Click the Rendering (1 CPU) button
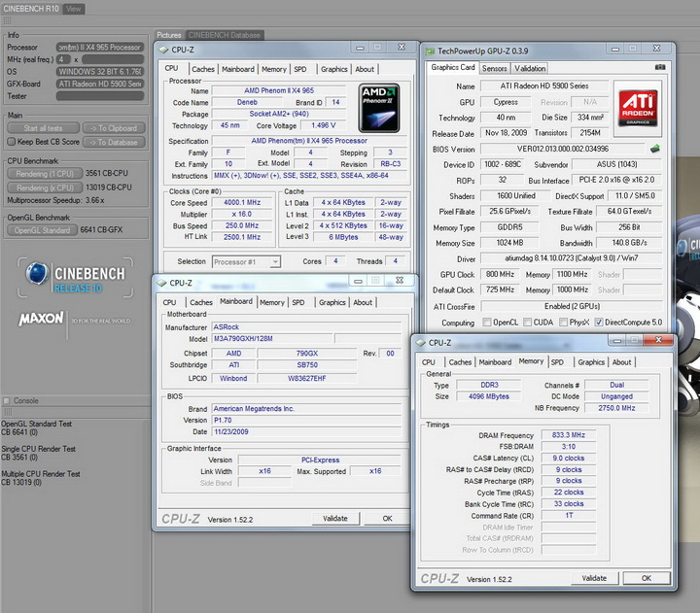 coord(44,174)
